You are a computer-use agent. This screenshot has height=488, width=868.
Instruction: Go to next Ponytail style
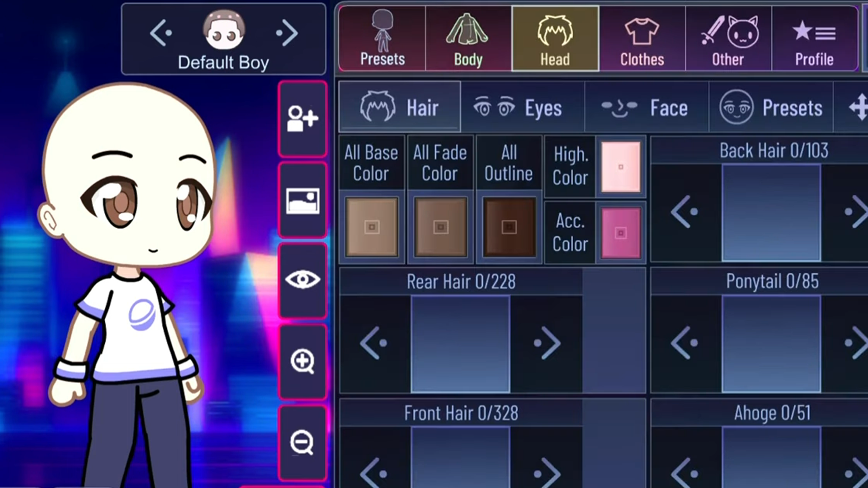click(857, 343)
